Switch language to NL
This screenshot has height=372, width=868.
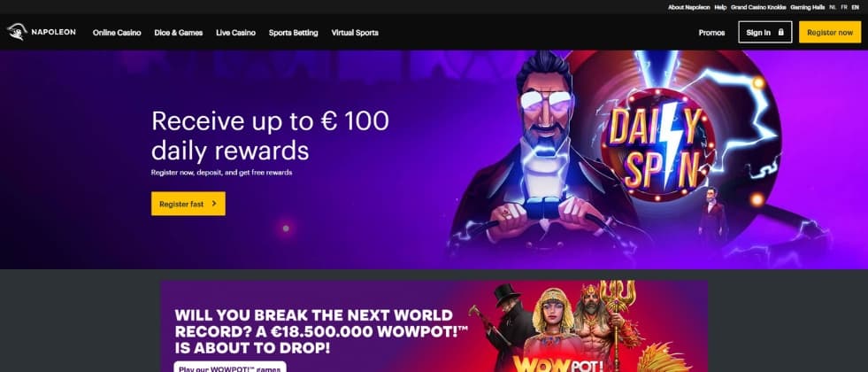point(833,7)
